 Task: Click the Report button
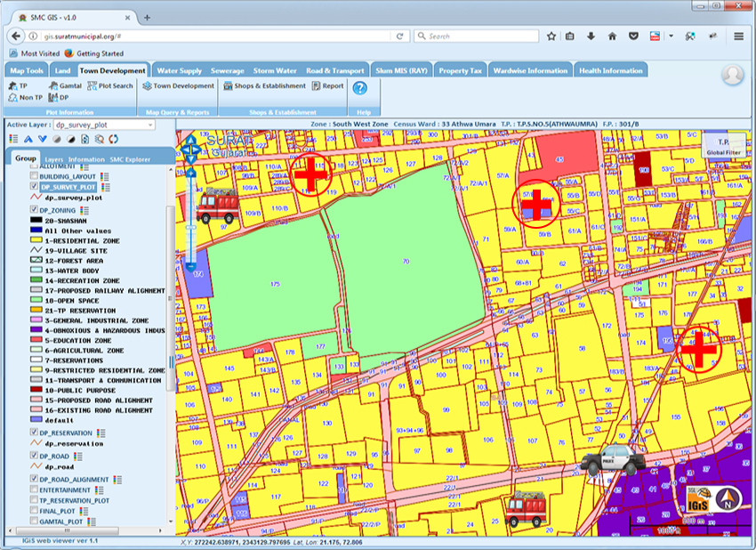(328, 85)
